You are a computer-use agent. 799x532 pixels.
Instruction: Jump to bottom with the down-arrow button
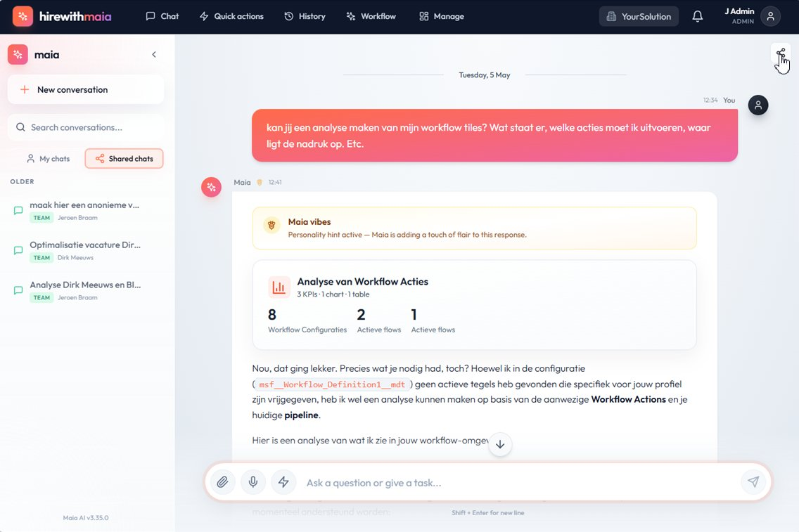pos(500,444)
